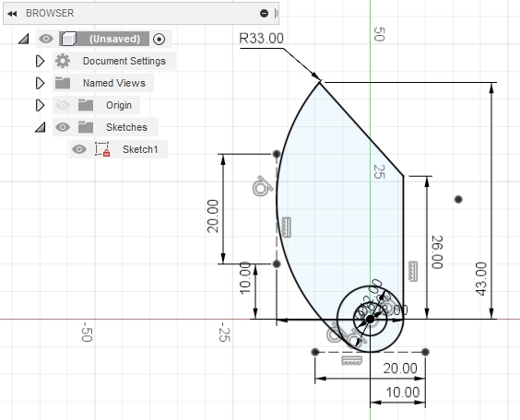
Task: Click the Sketch1 locked sketch icon
Action: [102, 149]
